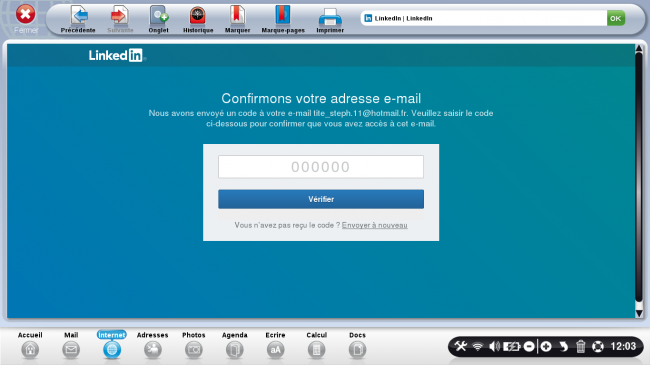Click the plus zoom in icon
The image size is (650, 365).
546,346
